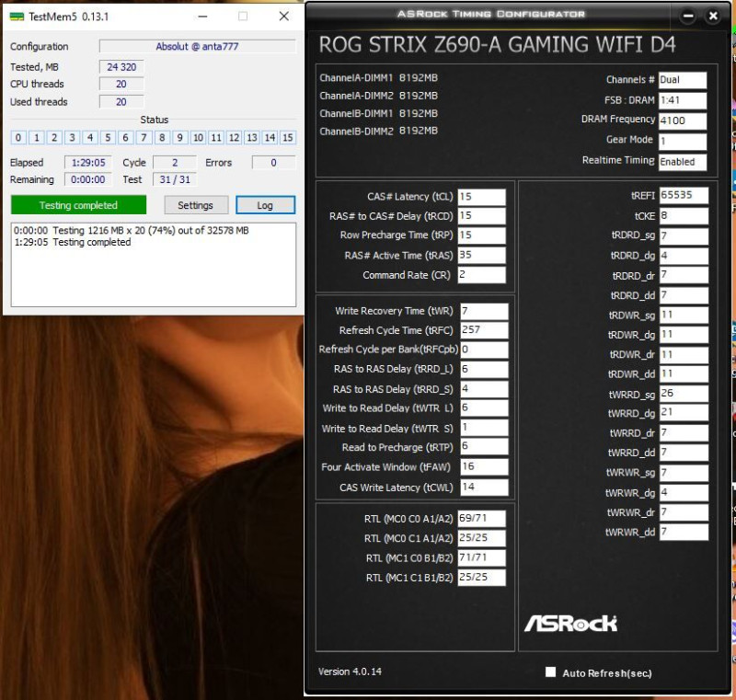Click the green Testing completed button
The width and height of the screenshot is (736, 700).
78,205
